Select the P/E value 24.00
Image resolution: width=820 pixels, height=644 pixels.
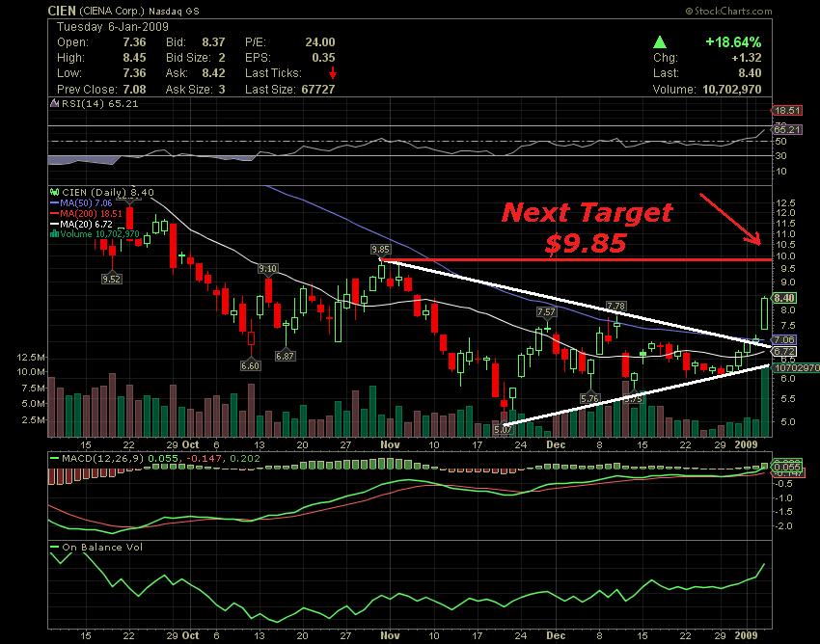coord(320,42)
